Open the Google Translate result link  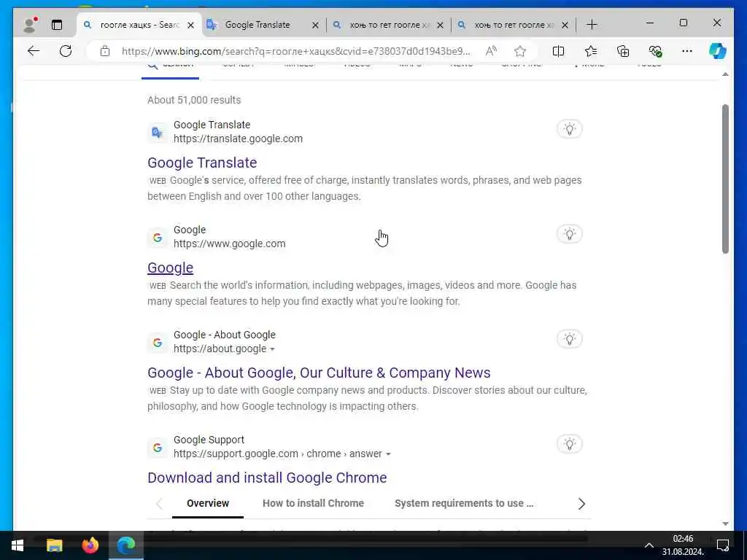(202, 163)
